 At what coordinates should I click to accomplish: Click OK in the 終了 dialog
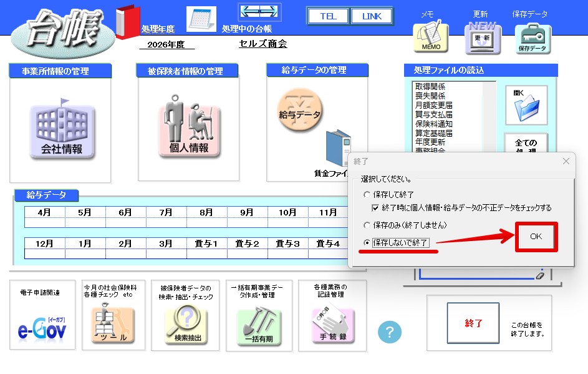(x=536, y=236)
